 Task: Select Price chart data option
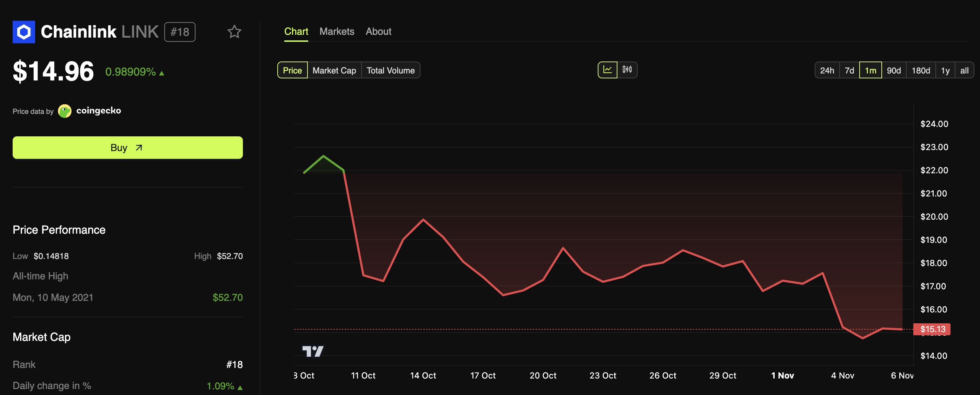pyautogui.click(x=292, y=71)
